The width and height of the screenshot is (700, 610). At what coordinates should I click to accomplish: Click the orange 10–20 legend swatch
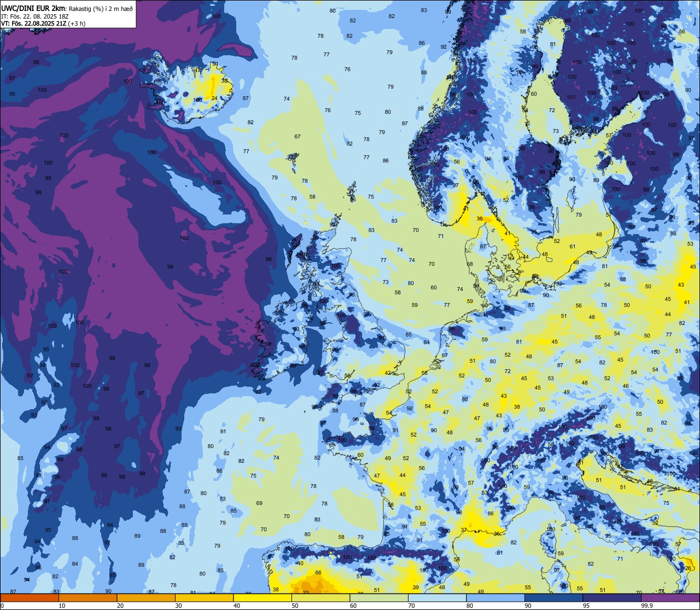tap(87, 597)
